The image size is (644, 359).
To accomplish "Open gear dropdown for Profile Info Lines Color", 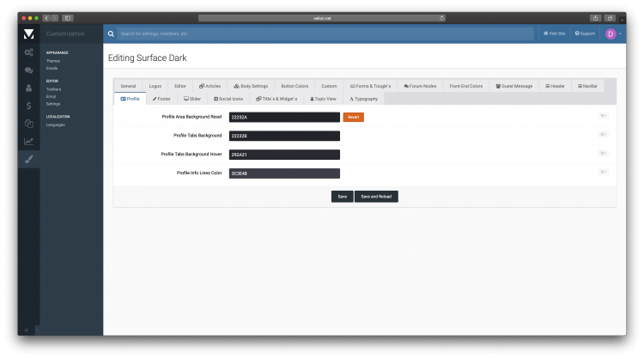I will [x=604, y=172].
